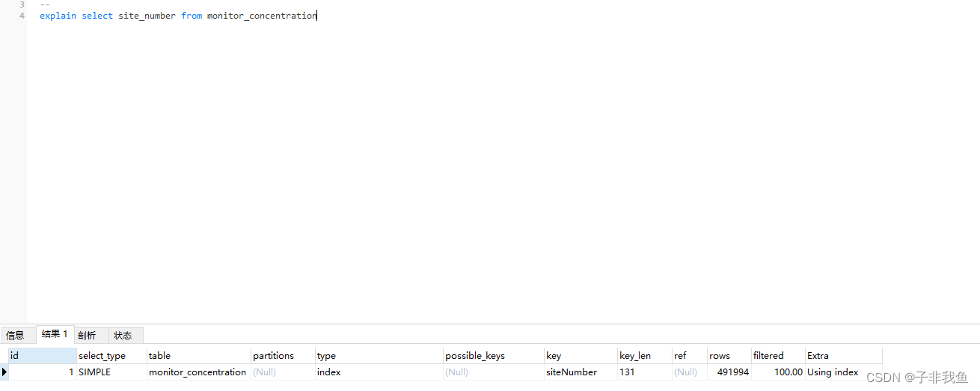Click the (Null) partitions cell

[x=283, y=372]
